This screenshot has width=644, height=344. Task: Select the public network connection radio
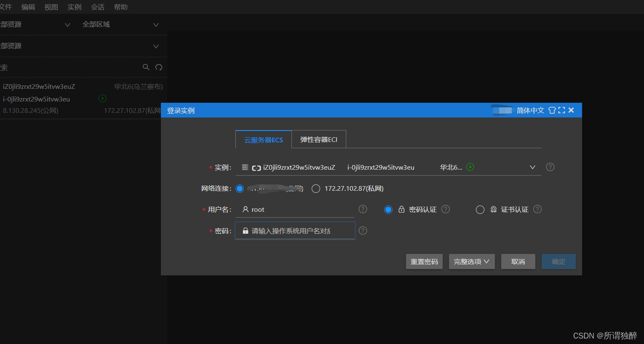pyautogui.click(x=240, y=189)
